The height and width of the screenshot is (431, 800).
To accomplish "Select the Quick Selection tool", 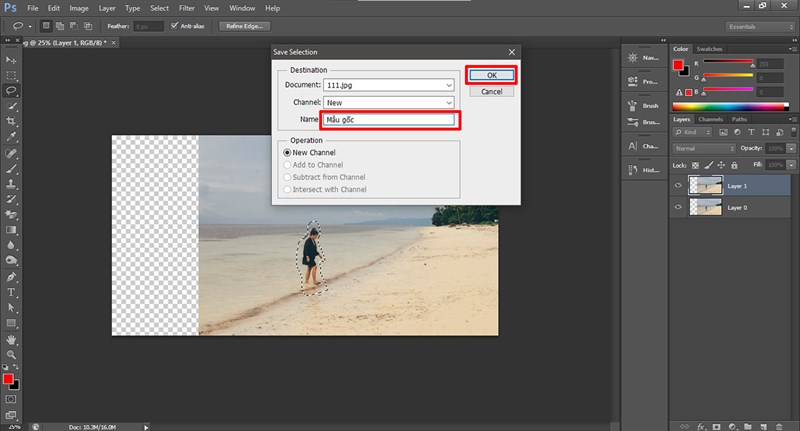I will [11, 106].
